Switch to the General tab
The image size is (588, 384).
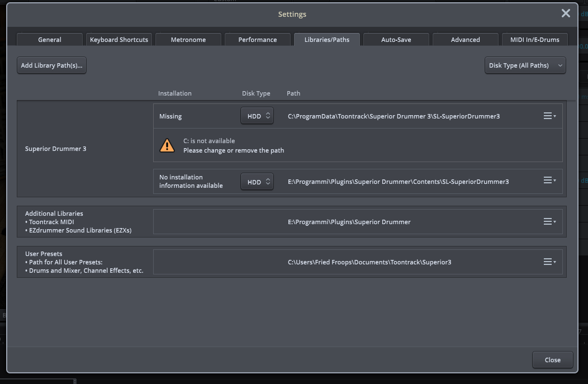click(x=50, y=39)
